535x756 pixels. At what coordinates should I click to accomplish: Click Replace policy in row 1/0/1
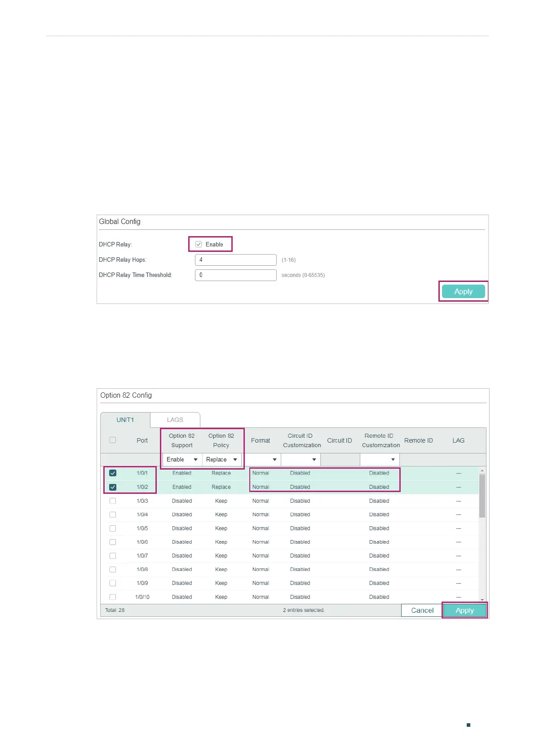click(x=221, y=473)
